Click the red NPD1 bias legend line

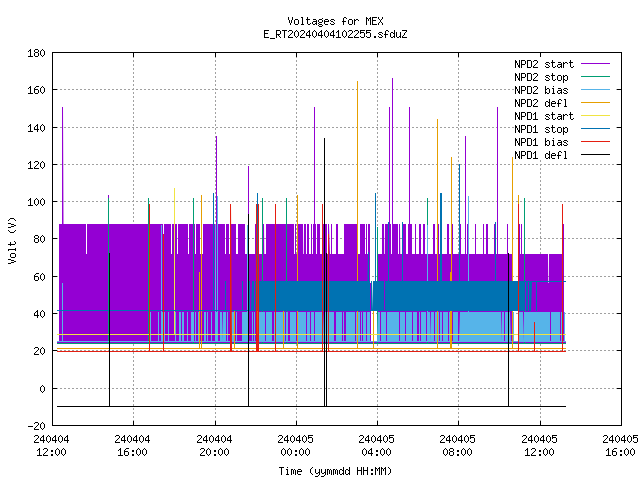(596, 142)
